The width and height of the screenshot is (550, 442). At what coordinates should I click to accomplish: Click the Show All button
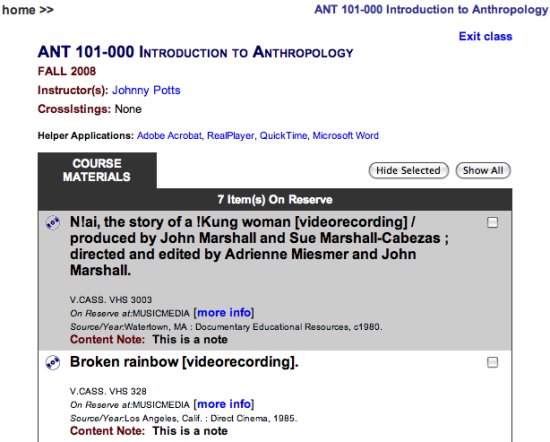pyautogui.click(x=483, y=171)
